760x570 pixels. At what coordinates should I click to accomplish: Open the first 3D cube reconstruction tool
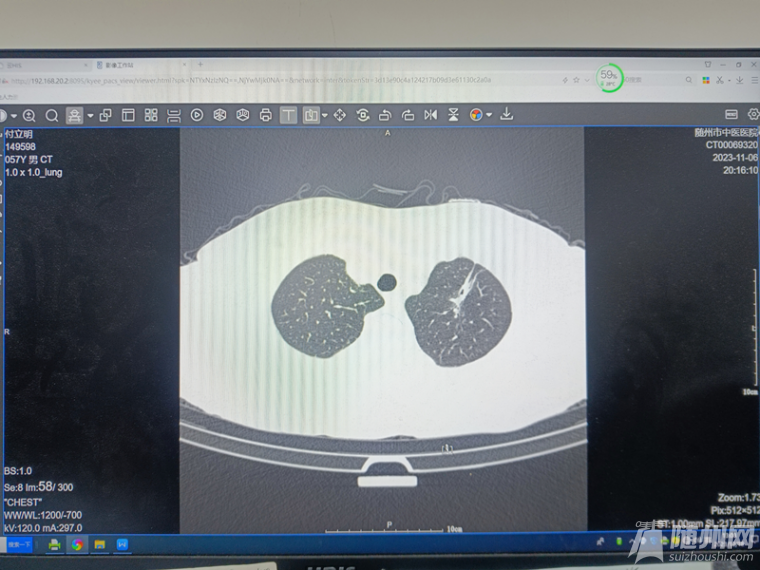click(x=220, y=115)
